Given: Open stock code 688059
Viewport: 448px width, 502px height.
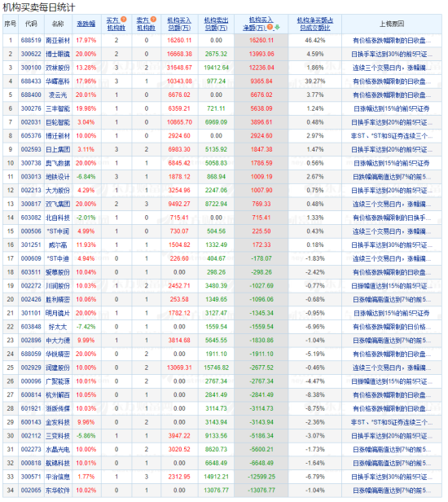Looking at the screenshot, I should [31, 354].
